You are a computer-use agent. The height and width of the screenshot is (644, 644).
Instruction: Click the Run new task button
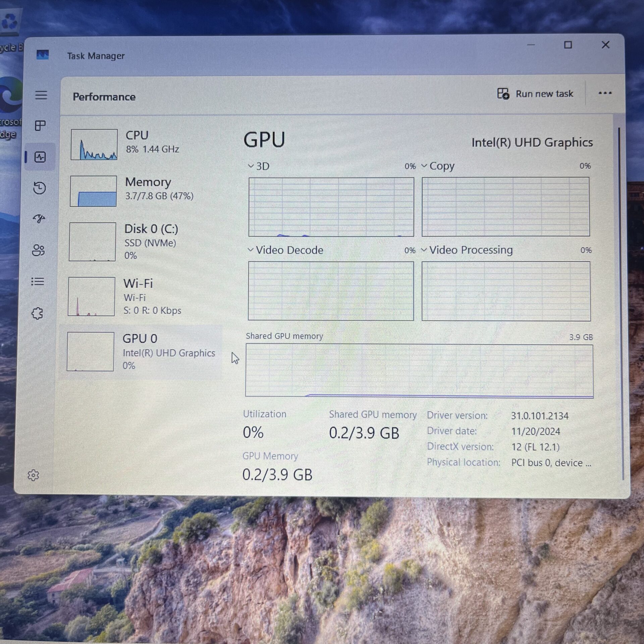(535, 94)
